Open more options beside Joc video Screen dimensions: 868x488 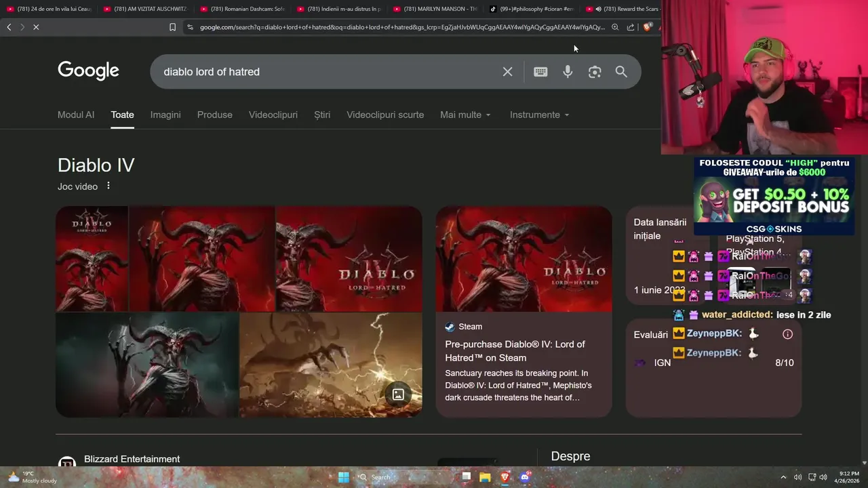tap(108, 186)
